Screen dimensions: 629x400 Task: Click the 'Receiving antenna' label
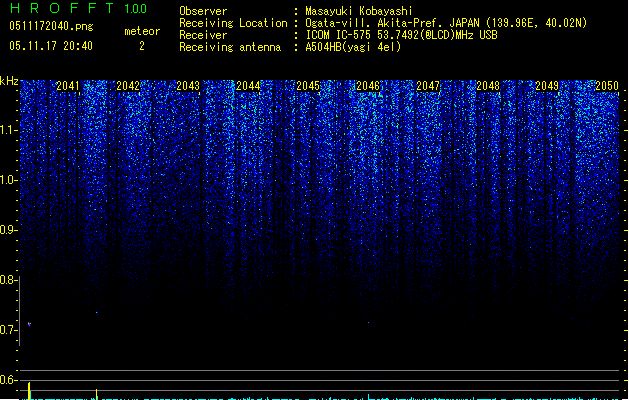coord(230,47)
